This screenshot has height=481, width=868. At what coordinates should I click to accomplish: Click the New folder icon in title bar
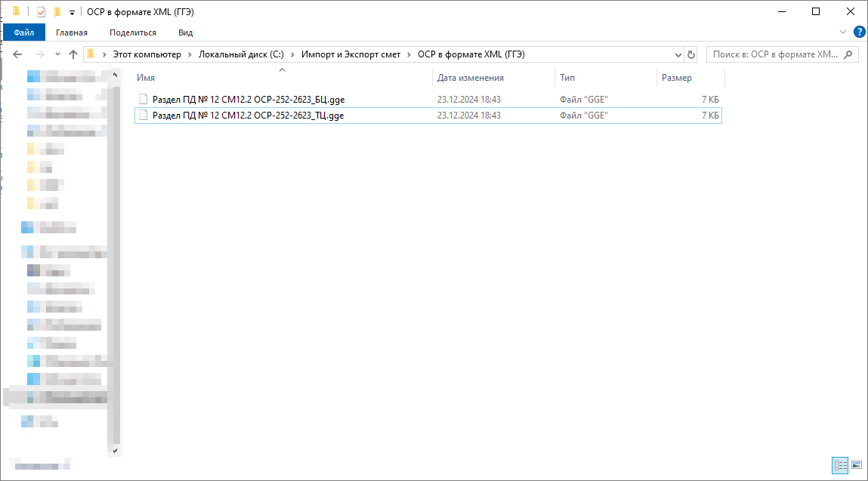57,11
